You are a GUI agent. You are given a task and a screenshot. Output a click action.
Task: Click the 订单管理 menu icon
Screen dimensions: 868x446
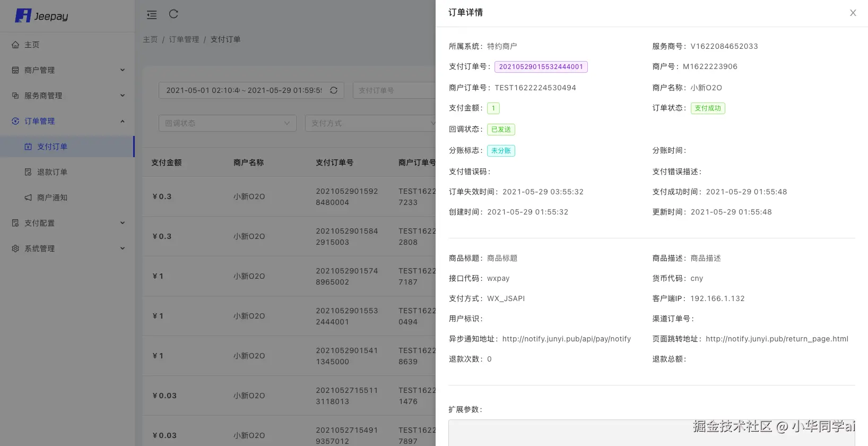click(x=15, y=121)
